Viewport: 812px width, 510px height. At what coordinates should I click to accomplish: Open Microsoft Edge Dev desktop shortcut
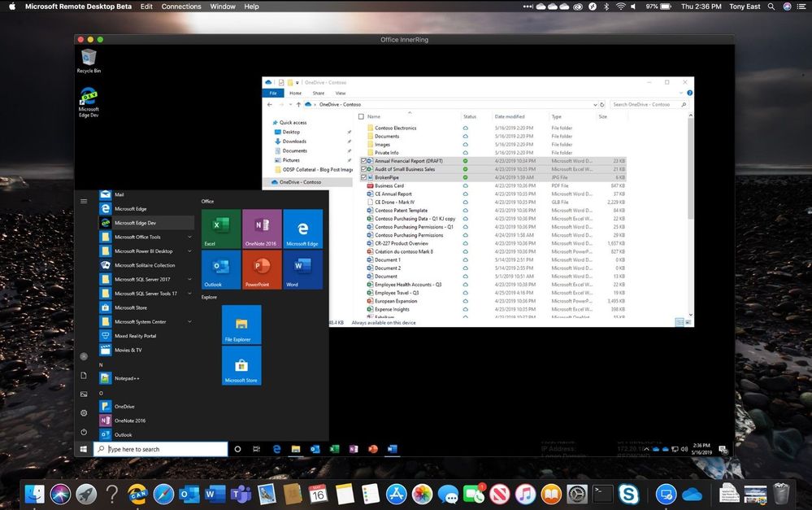pyautogui.click(x=89, y=102)
